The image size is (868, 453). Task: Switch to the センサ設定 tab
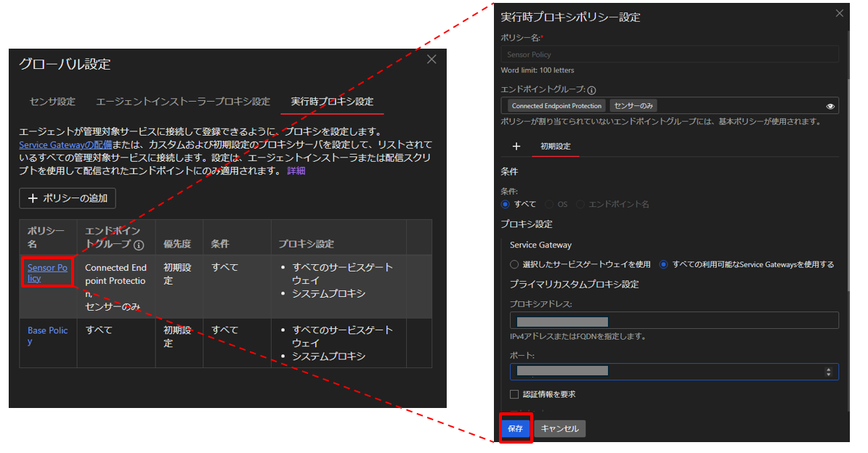click(x=52, y=102)
